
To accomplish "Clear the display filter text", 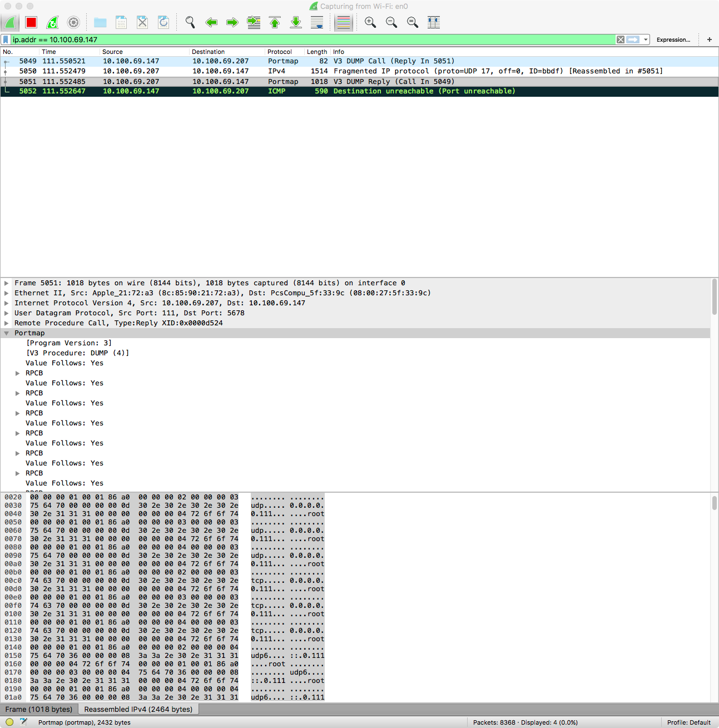I will 621,39.
